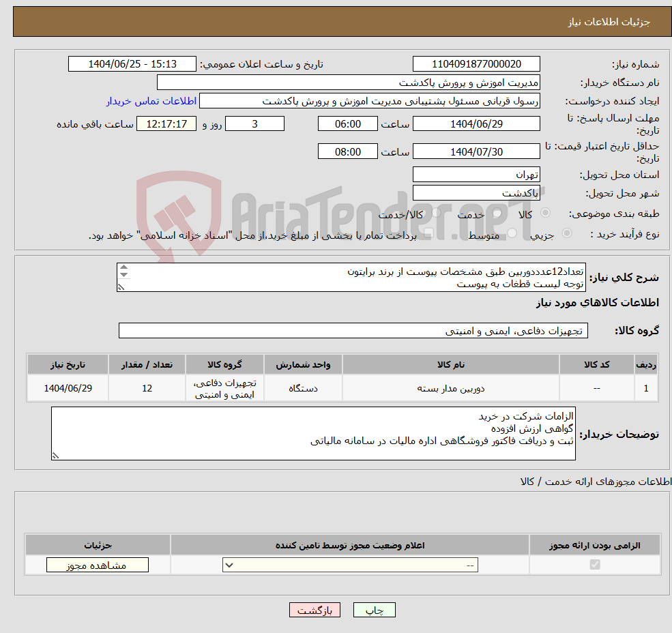Toggle the الزامی بودن ارائه مجوز checkbox
Screen dimensions: 672x633
pyautogui.click(x=594, y=565)
